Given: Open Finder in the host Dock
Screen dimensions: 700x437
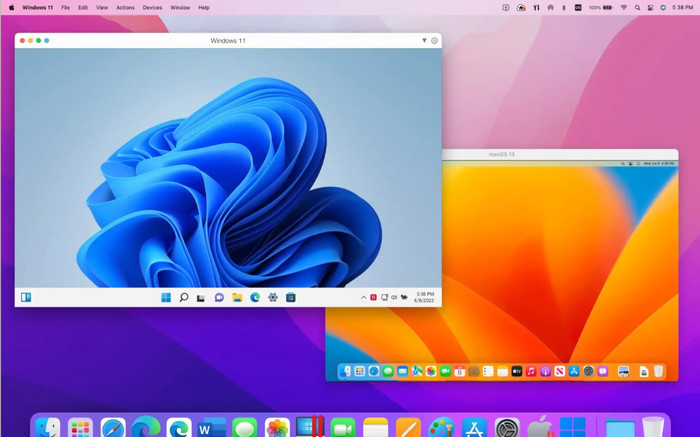Looking at the screenshot, I should click(47, 428).
